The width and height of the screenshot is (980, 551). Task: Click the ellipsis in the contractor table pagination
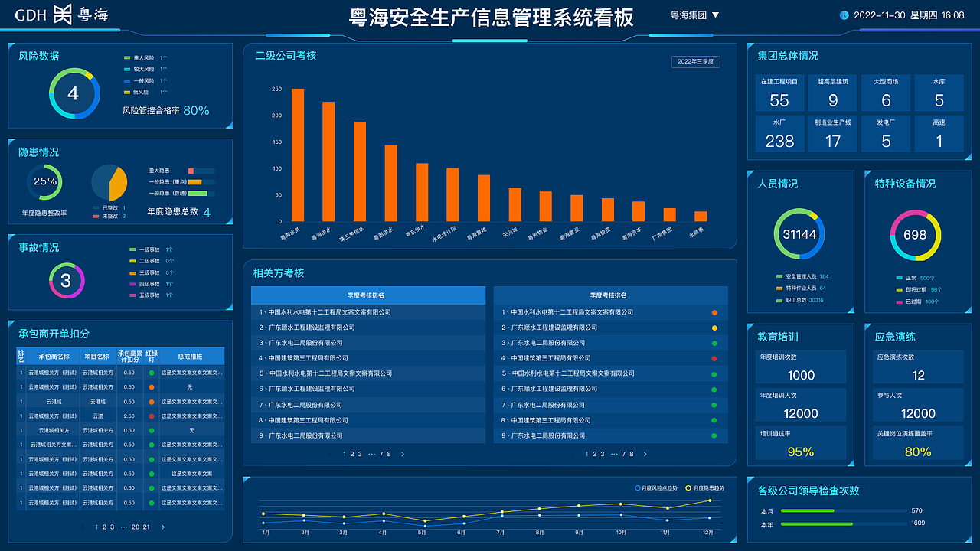[124, 527]
